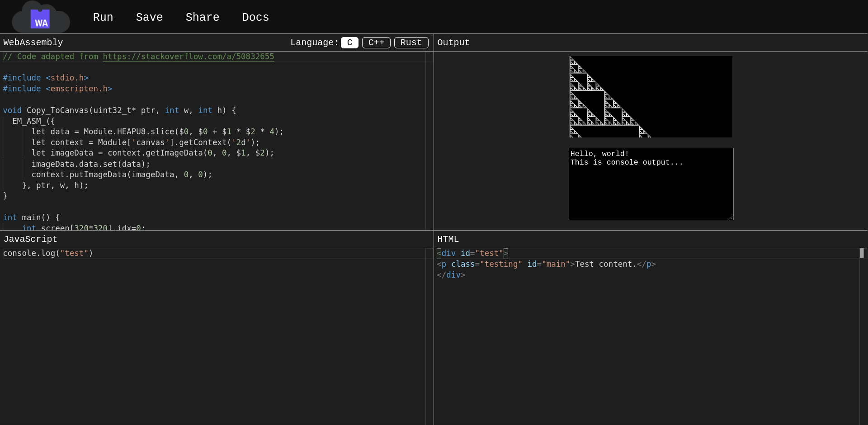Click Share in the top bar
Image resolution: width=868 pixels, height=425 pixels.
tap(202, 17)
